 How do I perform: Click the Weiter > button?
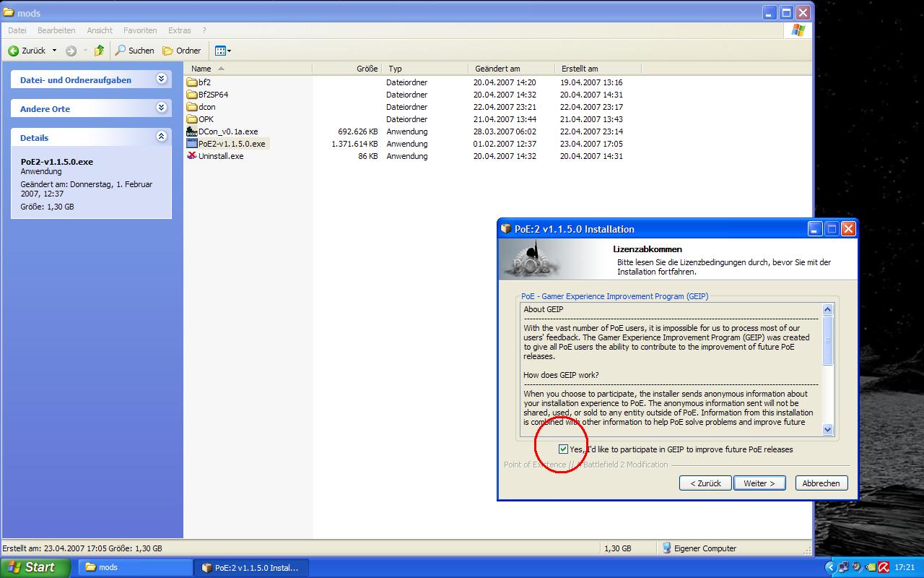pyautogui.click(x=759, y=483)
